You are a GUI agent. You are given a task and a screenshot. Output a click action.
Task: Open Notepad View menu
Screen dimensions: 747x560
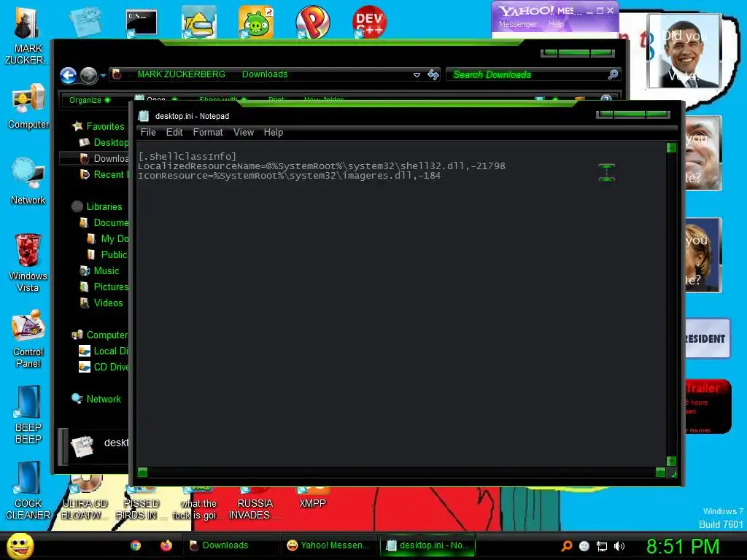[244, 133]
